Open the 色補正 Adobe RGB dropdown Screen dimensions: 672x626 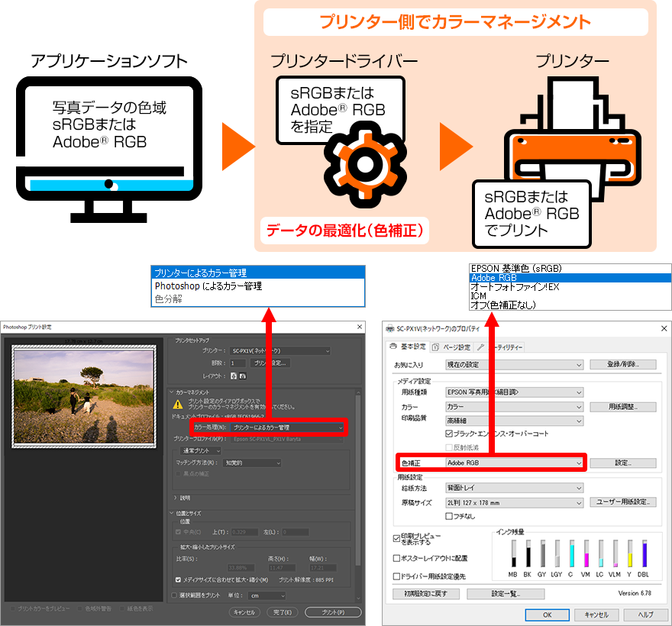[x=514, y=463]
